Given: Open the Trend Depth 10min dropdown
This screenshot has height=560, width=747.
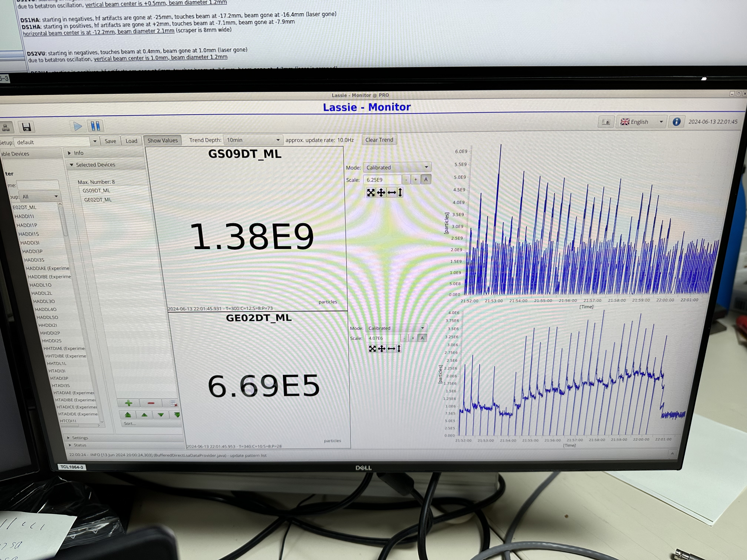Looking at the screenshot, I should click(x=253, y=140).
